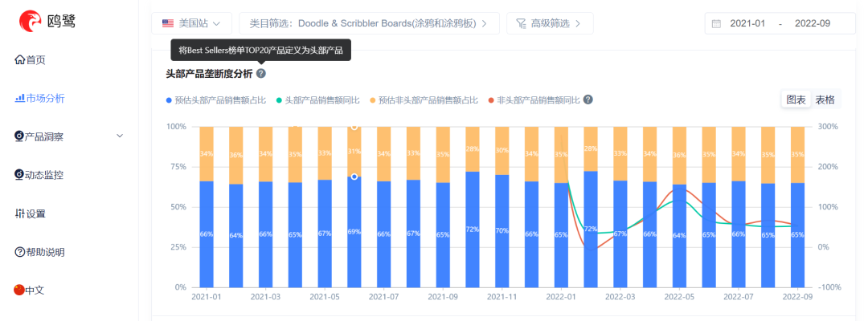Click the right axis label 300%
868x321 pixels.
tap(828, 127)
